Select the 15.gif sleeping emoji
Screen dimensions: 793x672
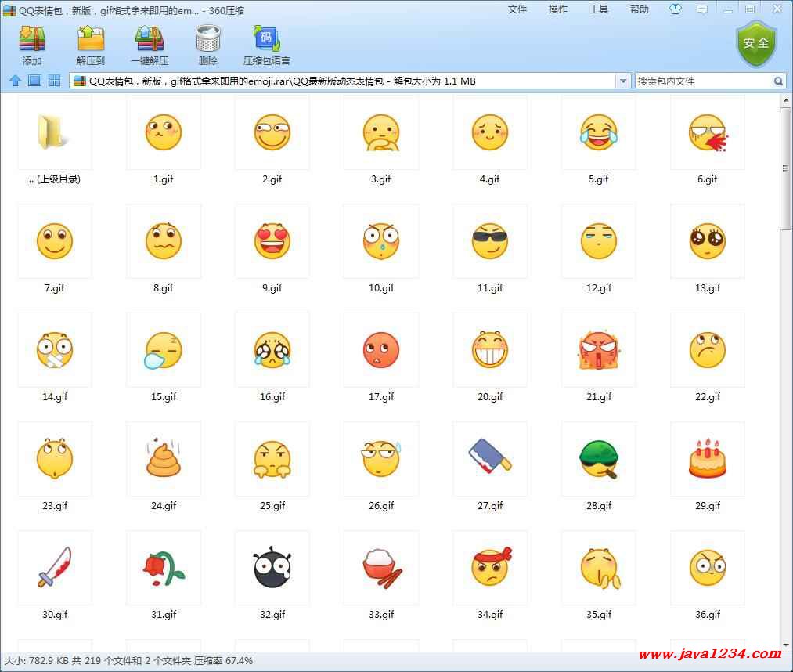(x=164, y=350)
